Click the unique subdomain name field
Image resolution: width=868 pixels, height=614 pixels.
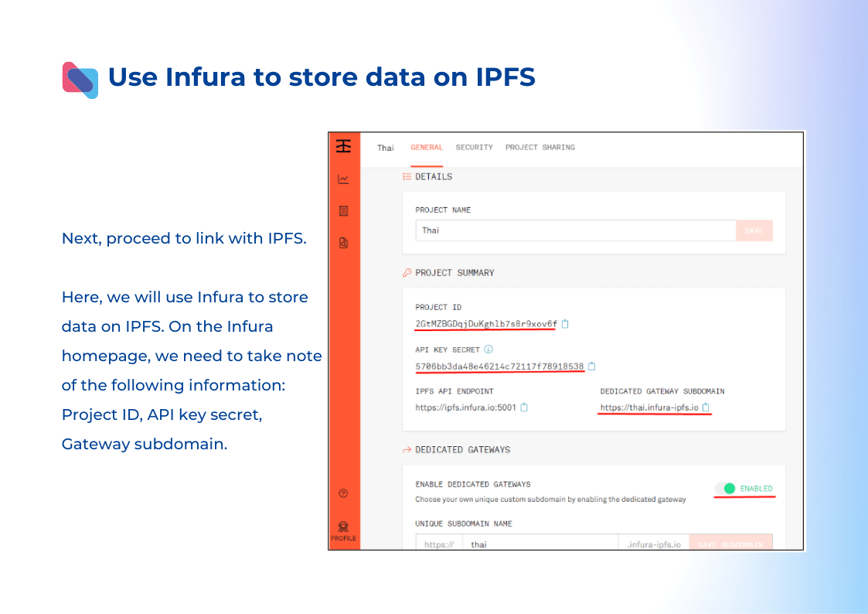pos(540,544)
